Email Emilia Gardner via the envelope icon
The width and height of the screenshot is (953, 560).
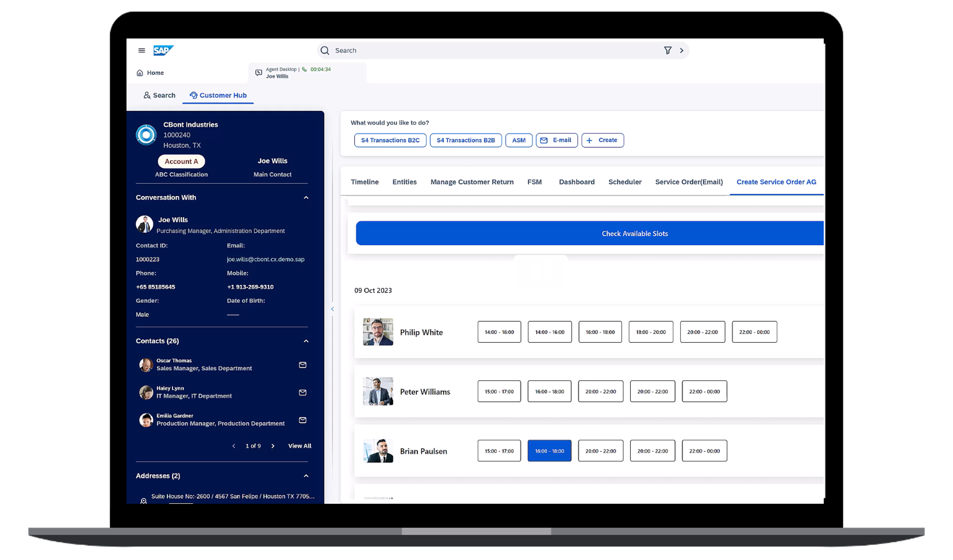(303, 420)
